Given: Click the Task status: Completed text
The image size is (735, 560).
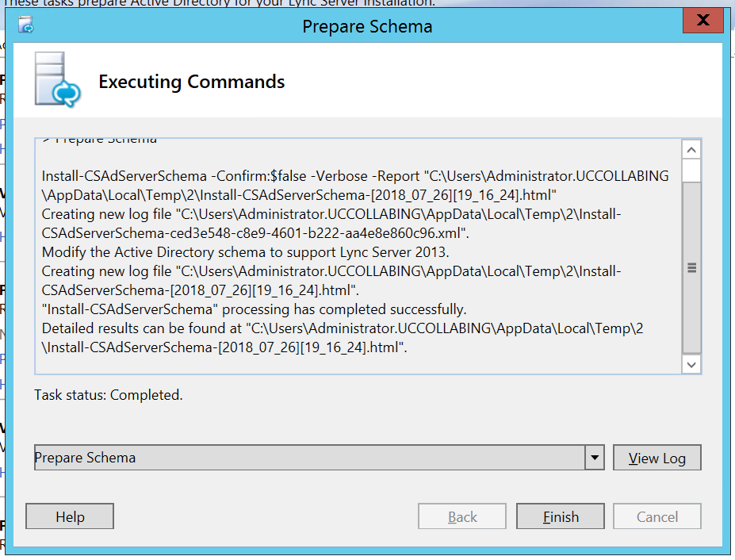Looking at the screenshot, I should coord(109,395).
